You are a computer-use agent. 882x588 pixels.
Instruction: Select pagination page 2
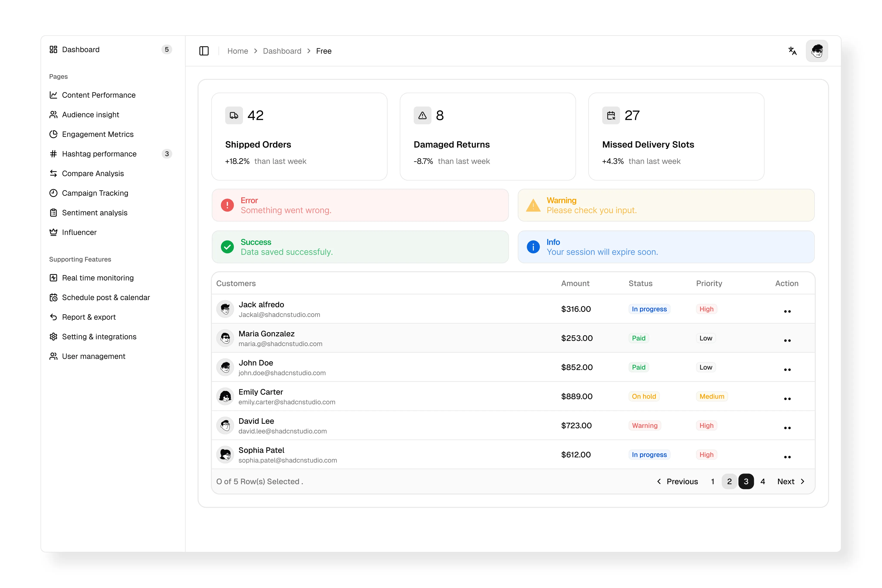point(729,481)
